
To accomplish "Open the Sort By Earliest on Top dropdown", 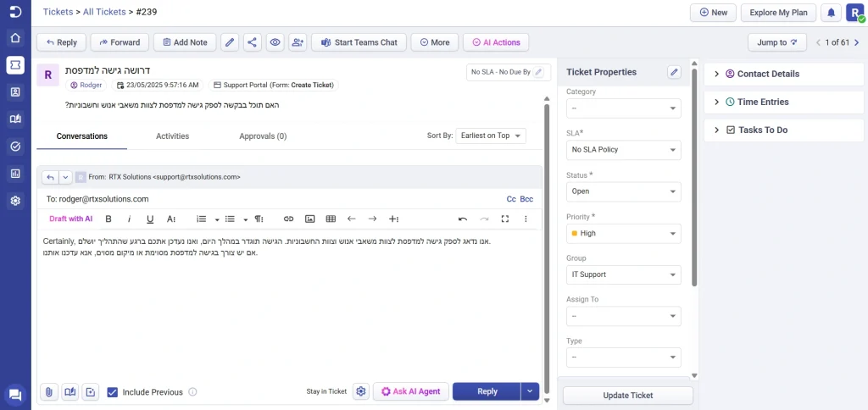I will point(491,136).
